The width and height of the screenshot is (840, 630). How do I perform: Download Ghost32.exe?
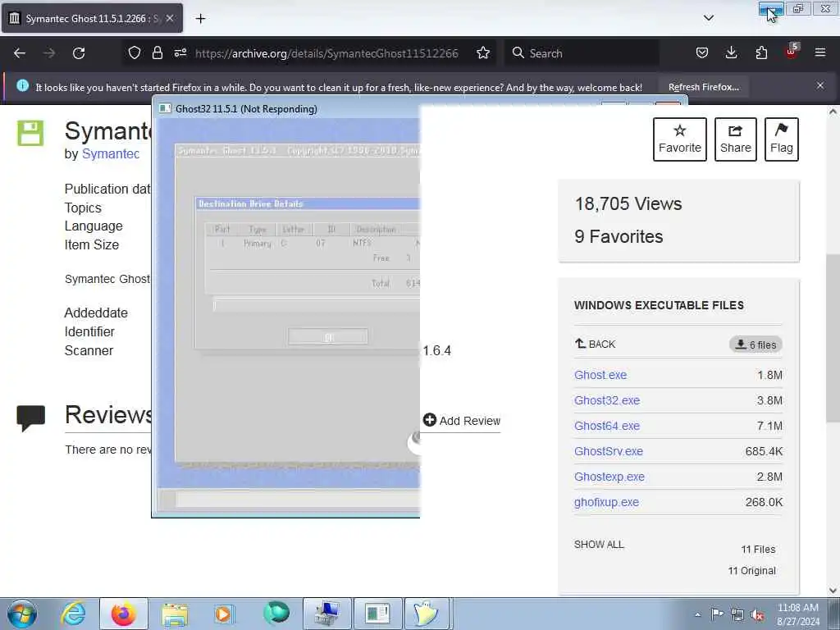607,400
